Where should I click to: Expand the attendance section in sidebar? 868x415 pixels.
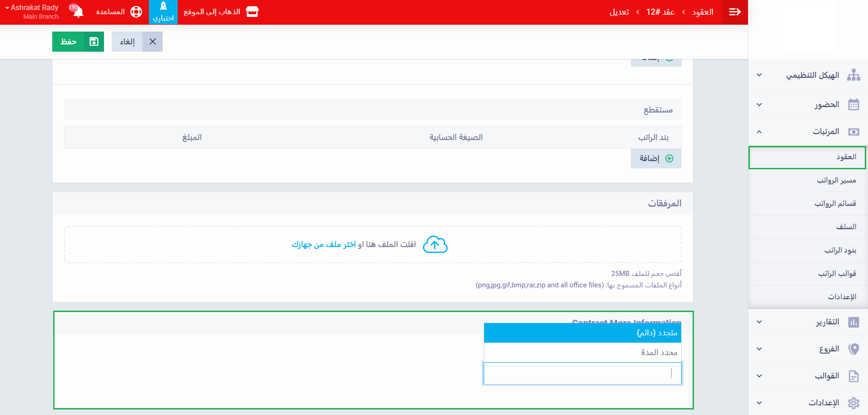coord(807,105)
